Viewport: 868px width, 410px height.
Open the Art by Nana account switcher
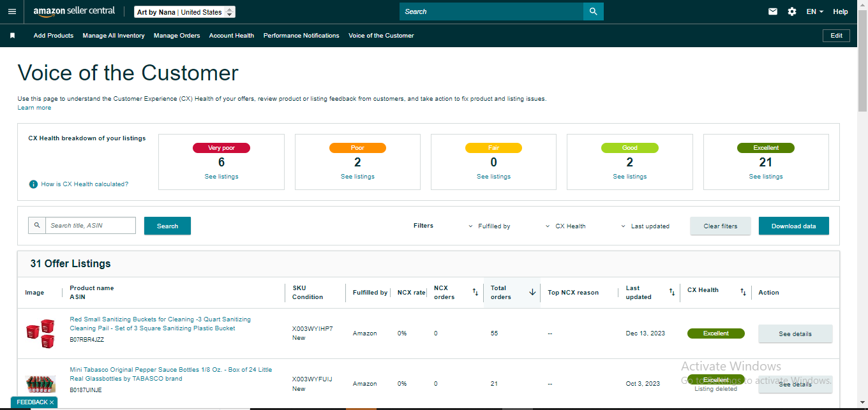point(185,12)
